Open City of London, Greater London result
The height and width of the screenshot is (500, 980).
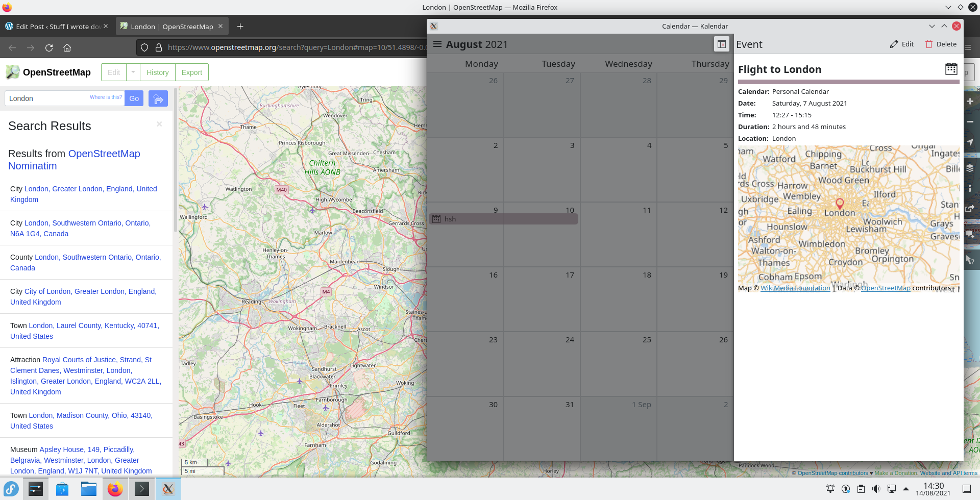pos(83,296)
